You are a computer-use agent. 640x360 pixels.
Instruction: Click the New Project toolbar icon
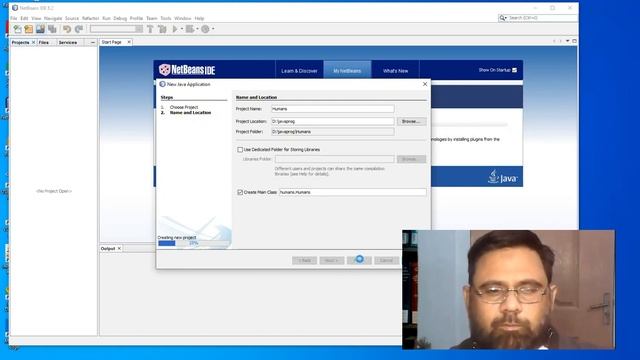pyautogui.click(x=29, y=29)
